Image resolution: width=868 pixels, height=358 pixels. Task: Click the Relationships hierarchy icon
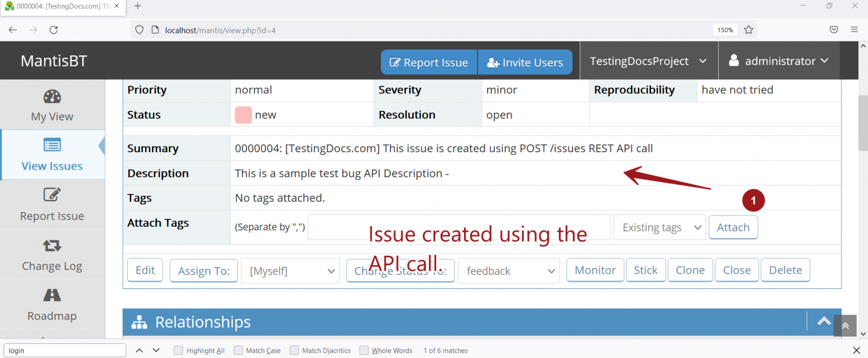139,322
